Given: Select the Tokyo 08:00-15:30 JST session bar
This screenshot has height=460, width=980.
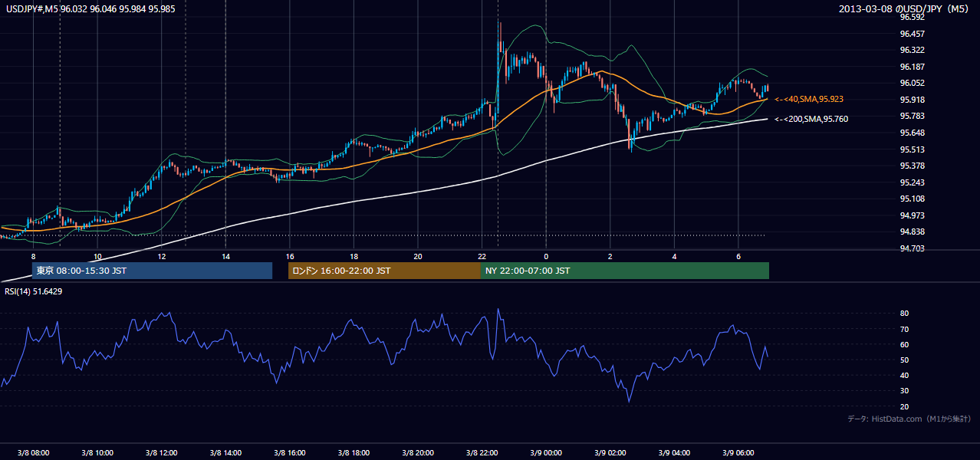Looking at the screenshot, I should click(152, 271).
